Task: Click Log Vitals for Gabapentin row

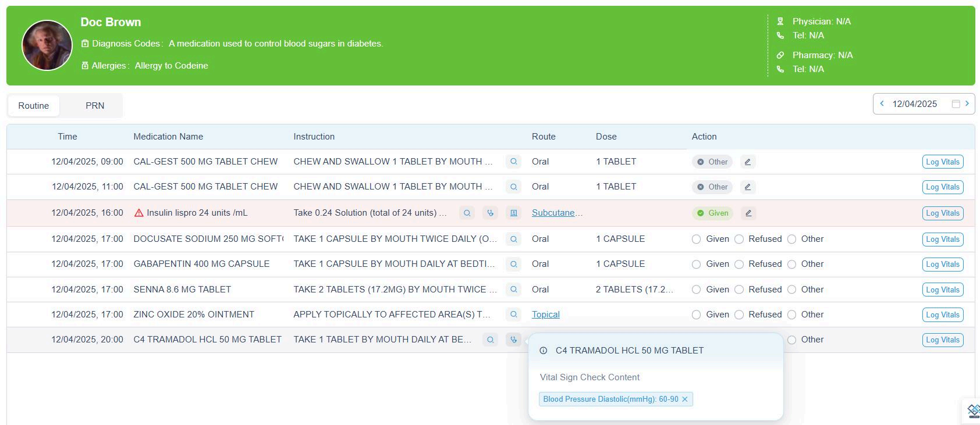Action: click(x=942, y=265)
